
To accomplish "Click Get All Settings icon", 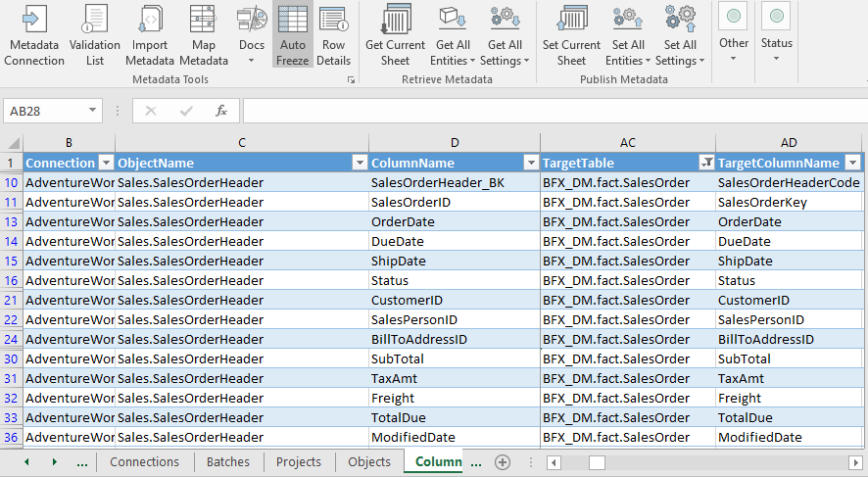I will (505, 19).
